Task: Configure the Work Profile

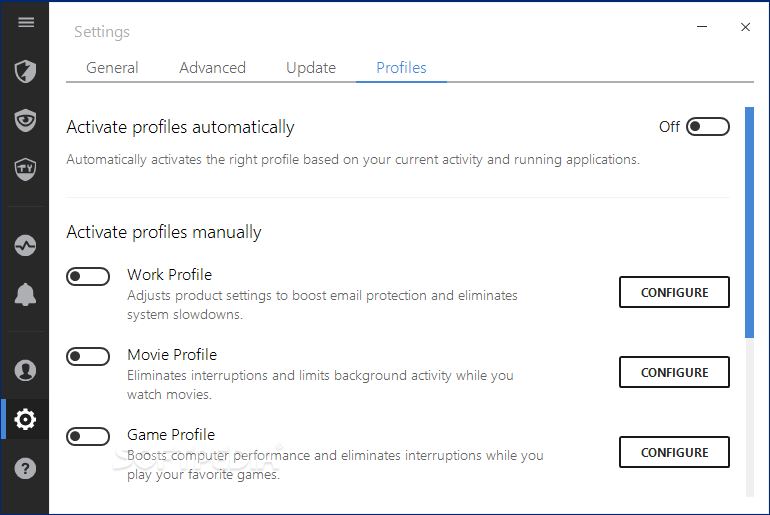Action: pyautogui.click(x=674, y=292)
